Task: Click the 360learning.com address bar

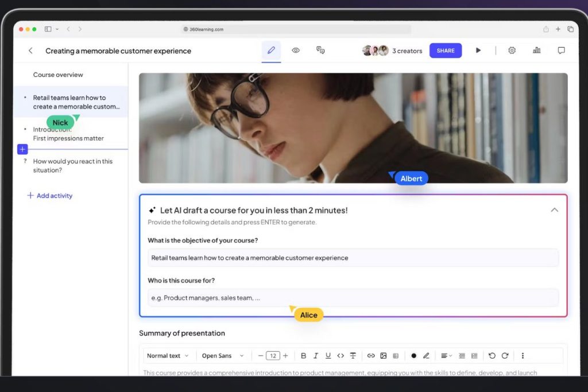Action: (296, 29)
